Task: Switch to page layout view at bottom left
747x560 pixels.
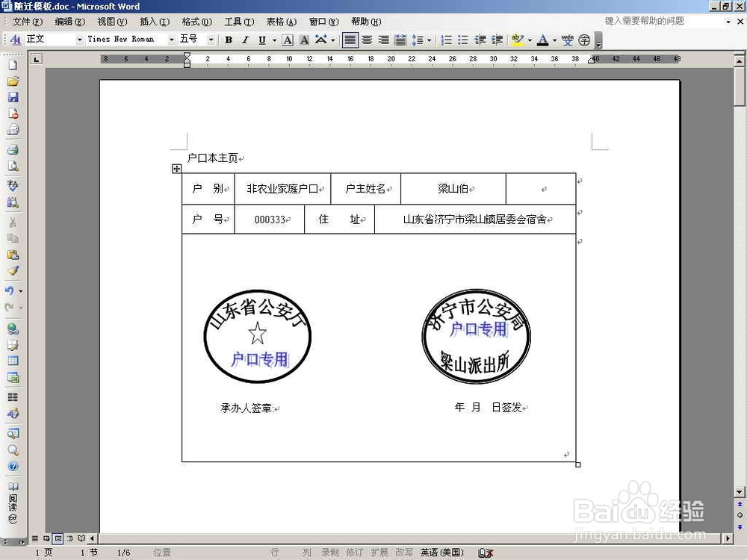Action: point(58,538)
